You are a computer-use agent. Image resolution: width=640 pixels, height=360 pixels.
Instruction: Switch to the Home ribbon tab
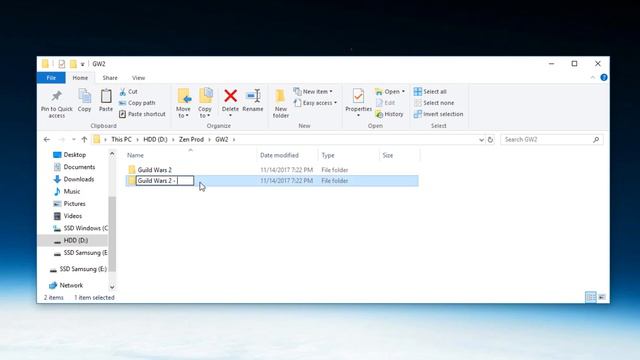[x=80, y=78]
